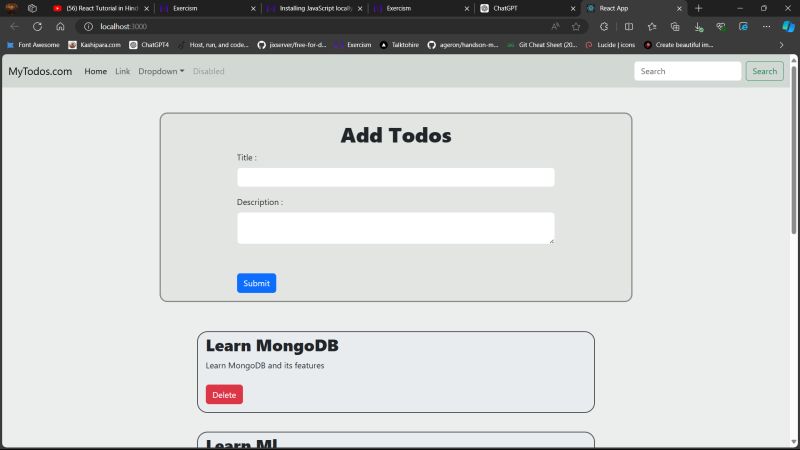Click the MyTodos.com brand link
This screenshot has height=450, width=800.
coord(40,71)
